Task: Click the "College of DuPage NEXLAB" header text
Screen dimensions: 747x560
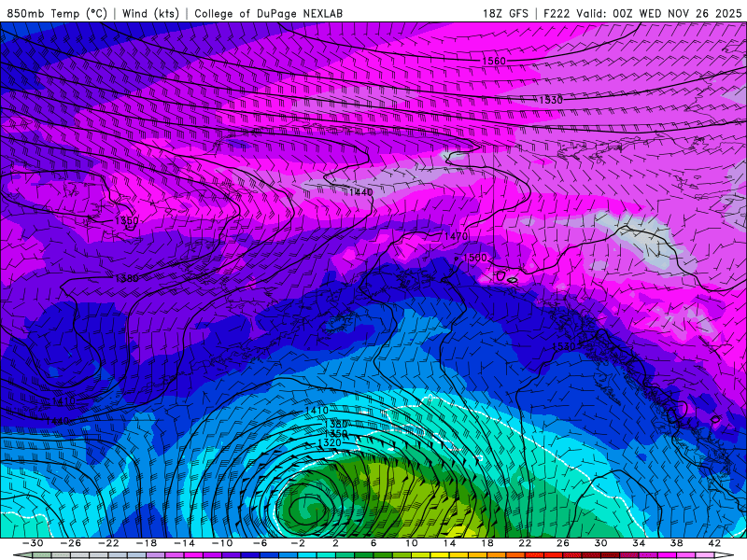Action: 268,13
